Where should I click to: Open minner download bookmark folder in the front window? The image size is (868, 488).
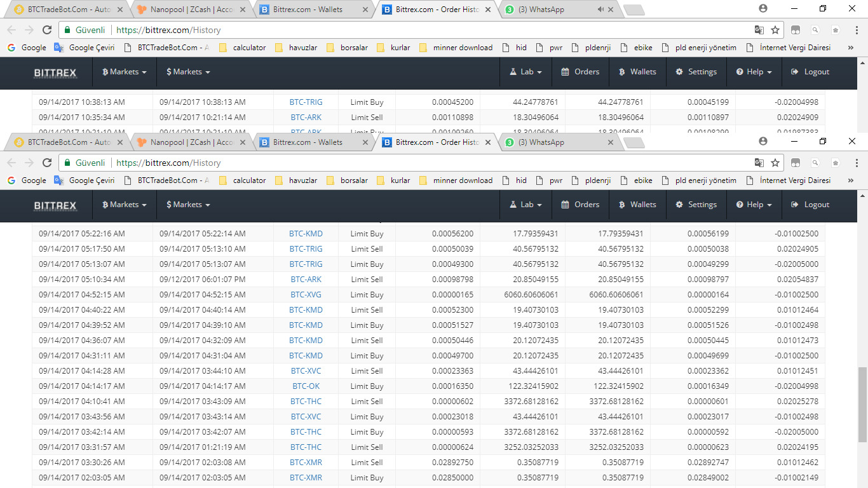coord(456,180)
